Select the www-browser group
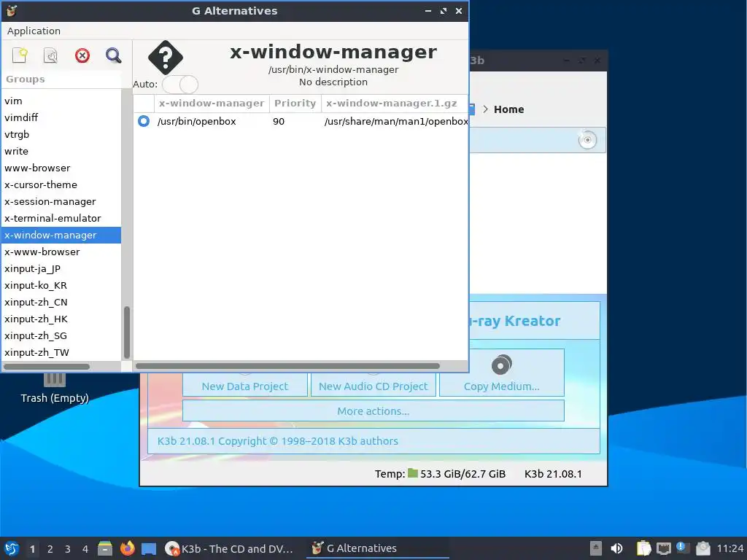Image resolution: width=747 pixels, height=560 pixels. [x=61, y=168]
